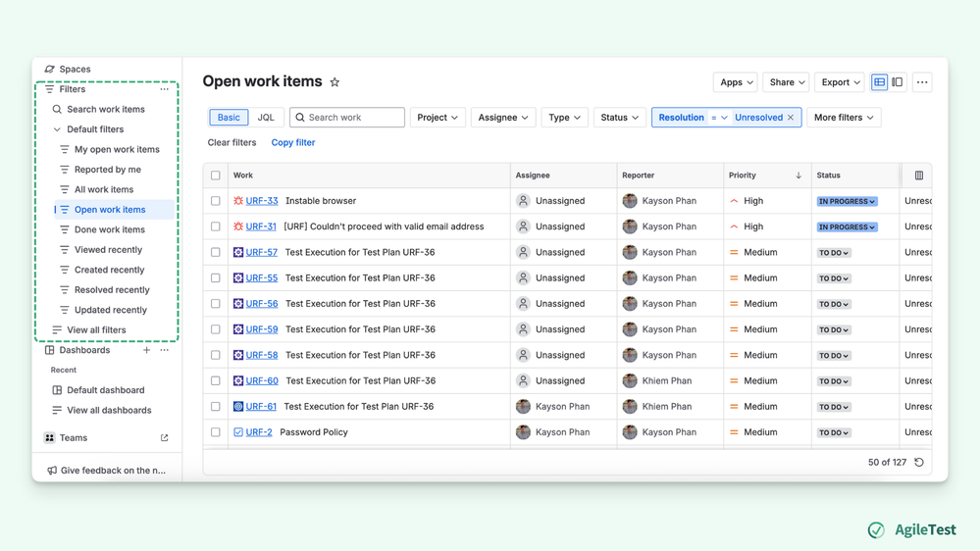Click test execution icon for URF-57
The height and width of the screenshot is (551, 980).
tap(238, 252)
